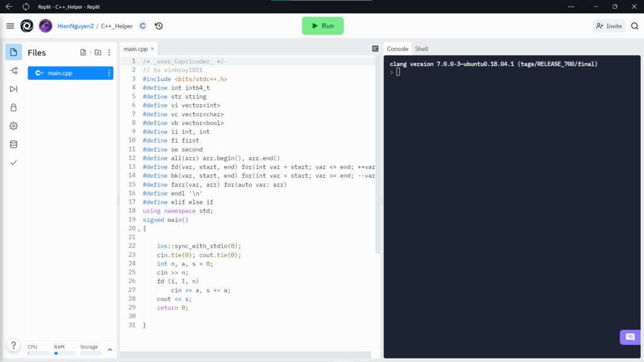
Task: Go back with window back arrow
Action: coord(9,6)
